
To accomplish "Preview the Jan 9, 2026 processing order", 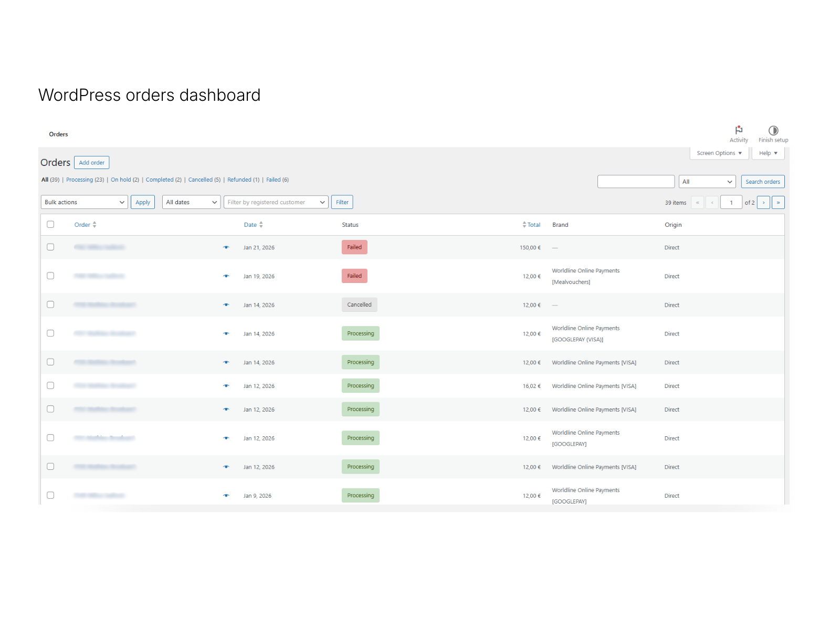I will 226,495.
